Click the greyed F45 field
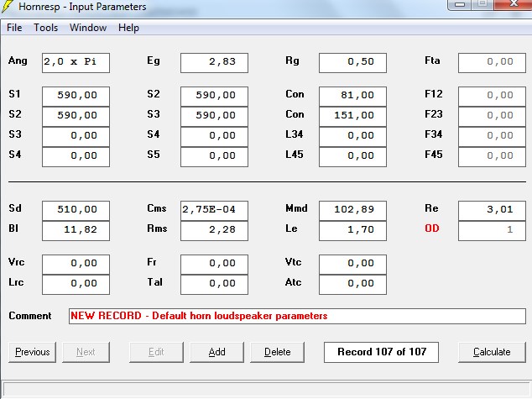 tap(492, 156)
